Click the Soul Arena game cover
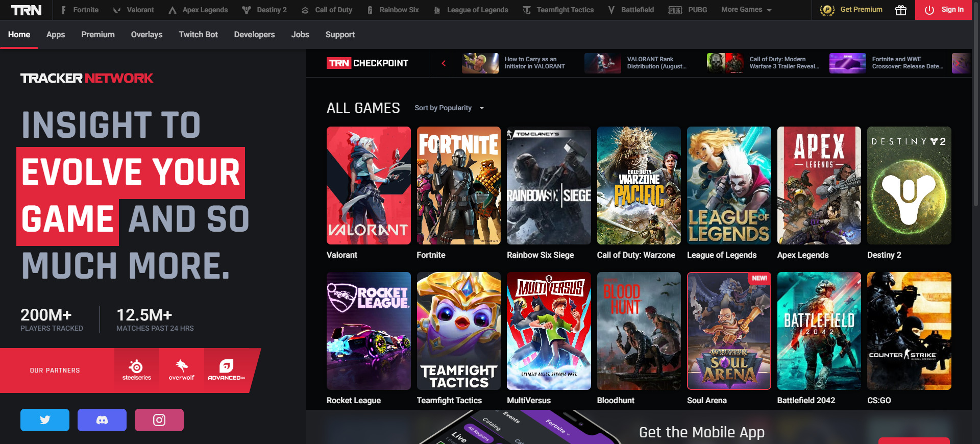This screenshot has height=444, width=980. tap(729, 331)
